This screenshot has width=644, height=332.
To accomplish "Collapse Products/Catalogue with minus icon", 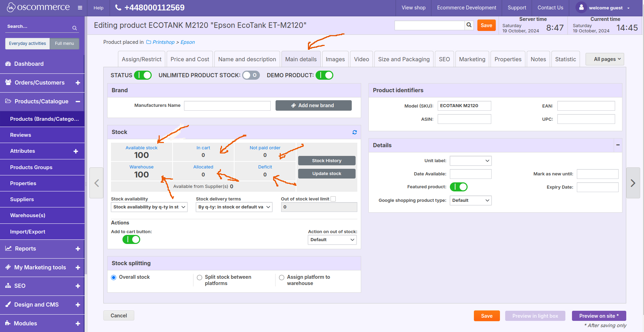I will tap(78, 102).
